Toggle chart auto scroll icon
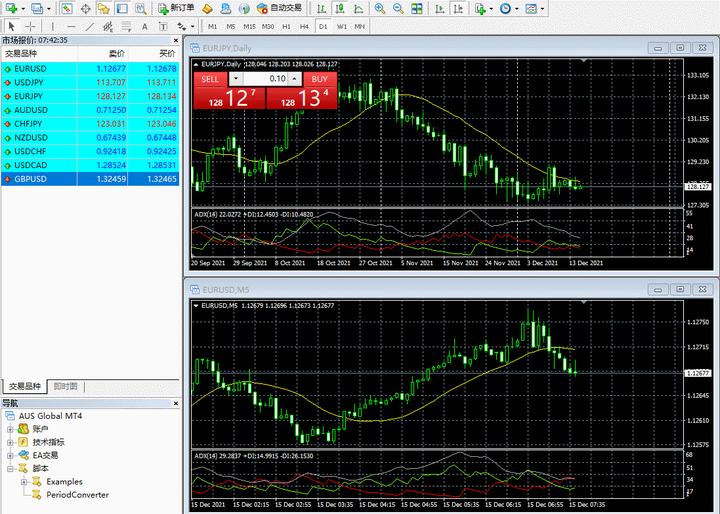 pyautogui.click(x=440, y=8)
